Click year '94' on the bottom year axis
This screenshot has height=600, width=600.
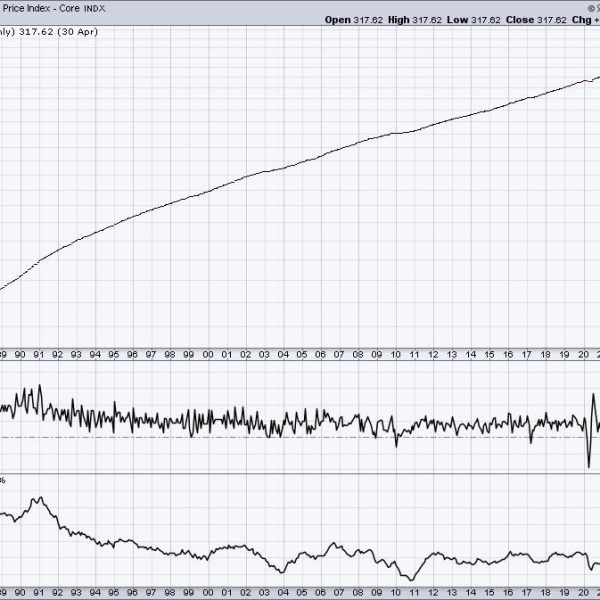tap(95, 593)
